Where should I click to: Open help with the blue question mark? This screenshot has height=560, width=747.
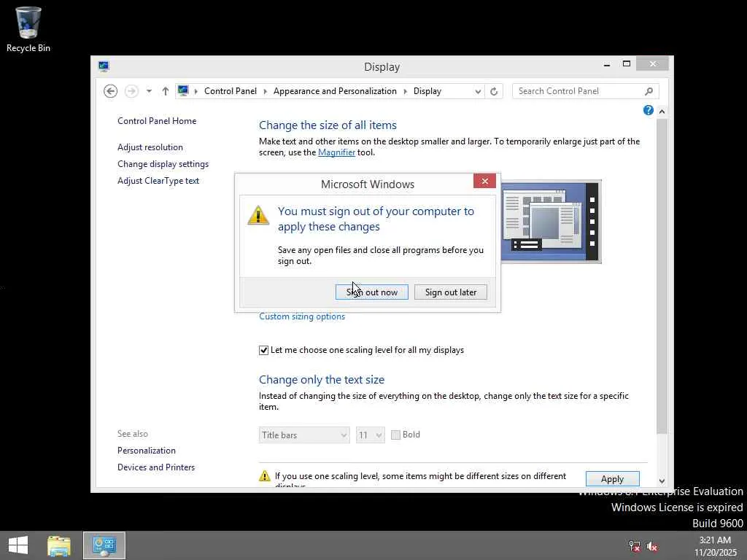tap(648, 111)
